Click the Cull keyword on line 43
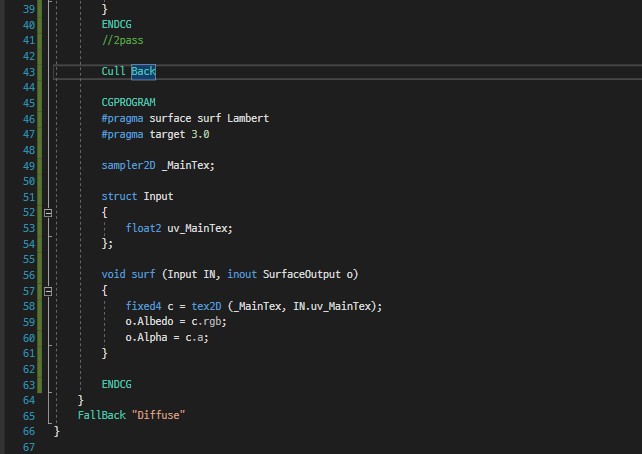 [113, 72]
